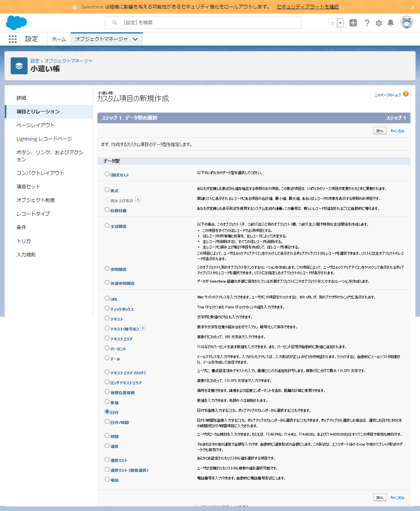Select the 日付/時間 data type radio
Image resolution: width=420 pixels, height=511 pixels.
point(107,422)
